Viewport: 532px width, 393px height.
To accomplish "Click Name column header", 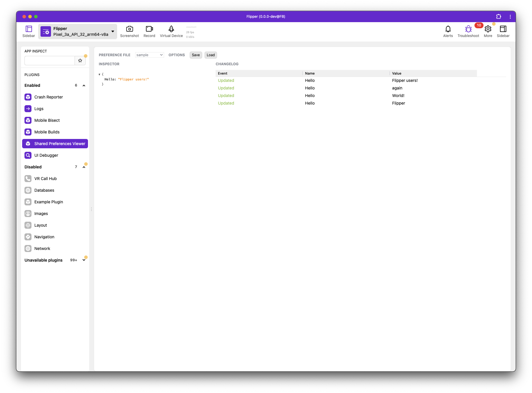I will point(346,73).
